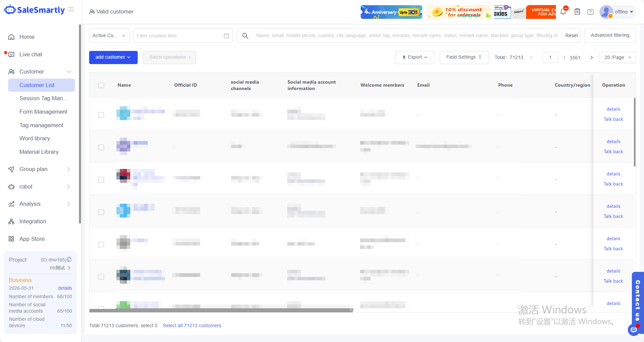644x342 pixels.
Task: Click the help question mark icon
Action: (x=590, y=12)
